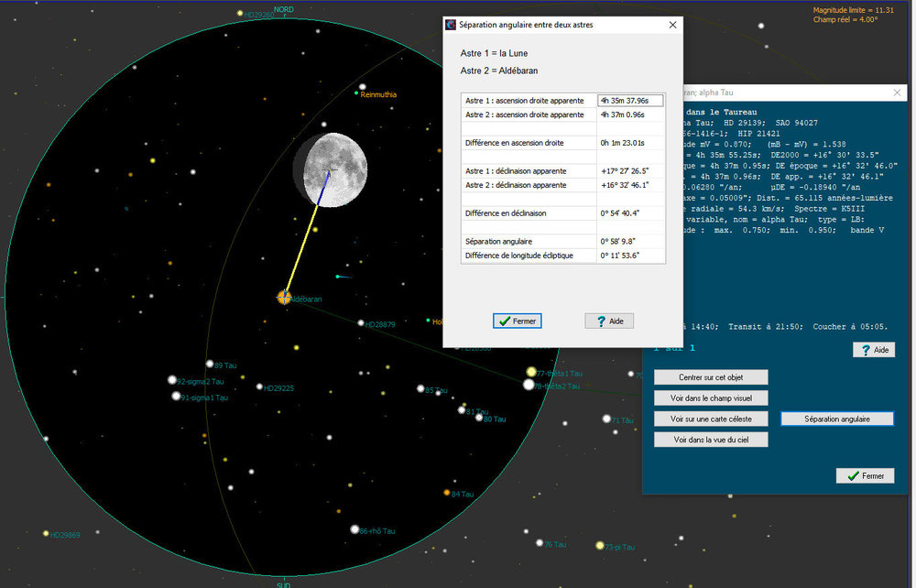Screen dimensions: 916x588
Task: Select the Aldébaran star symbol on the chart
Action: coord(284,298)
